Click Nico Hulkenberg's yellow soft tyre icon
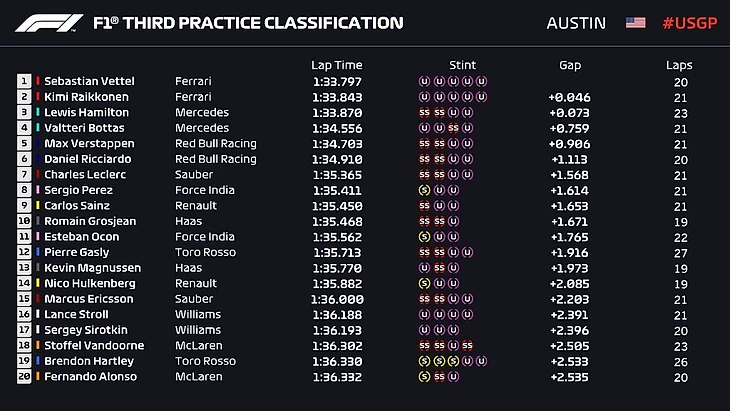730x411 pixels. coord(424,283)
